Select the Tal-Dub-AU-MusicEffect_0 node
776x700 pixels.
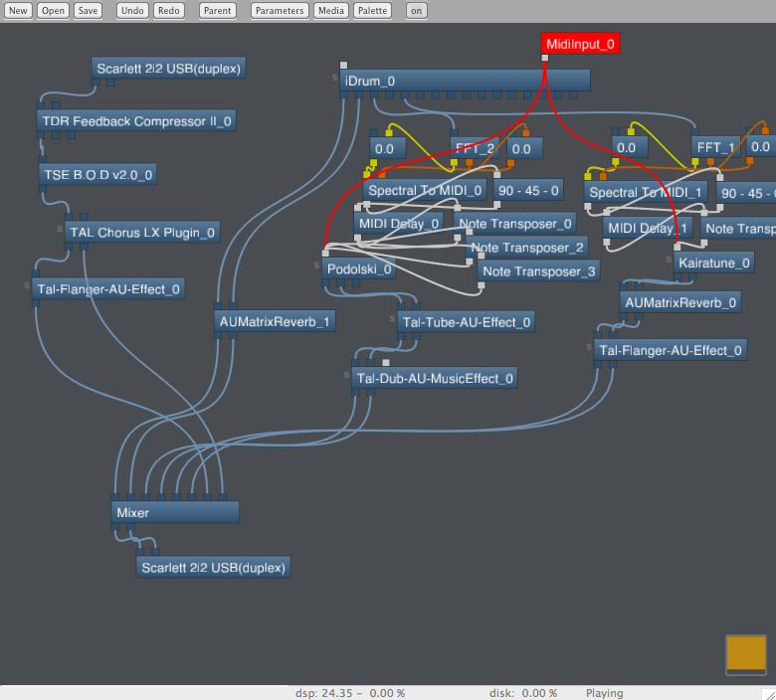pyautogui.click(x=435, y=378)
